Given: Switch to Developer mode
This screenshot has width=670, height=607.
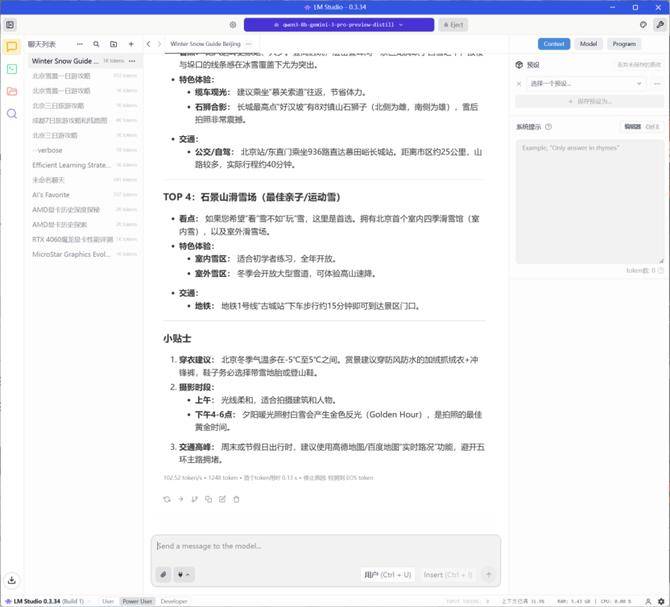Looking at the screenshot, I should [174, 601].
